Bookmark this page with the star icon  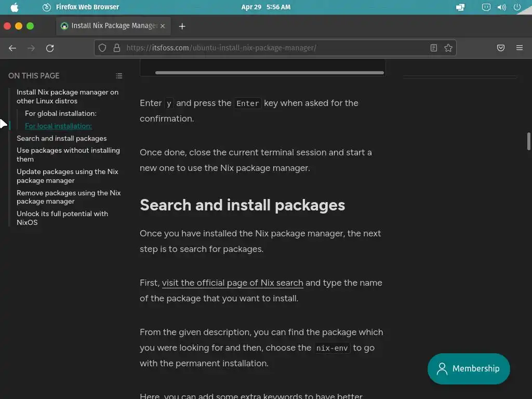pyautogui.click(x=448, y=48)
